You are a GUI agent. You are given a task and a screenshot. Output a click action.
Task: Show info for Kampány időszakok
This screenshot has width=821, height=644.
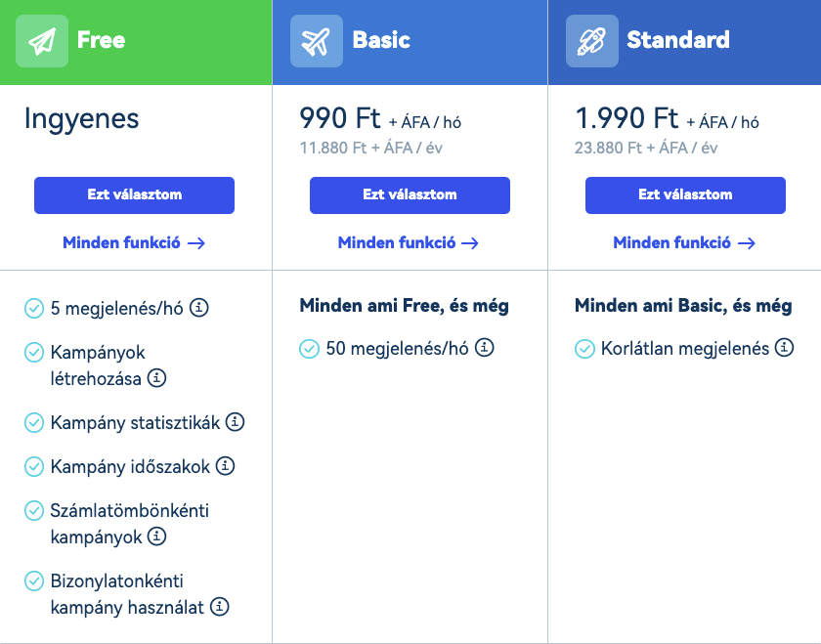click(225, 466)
